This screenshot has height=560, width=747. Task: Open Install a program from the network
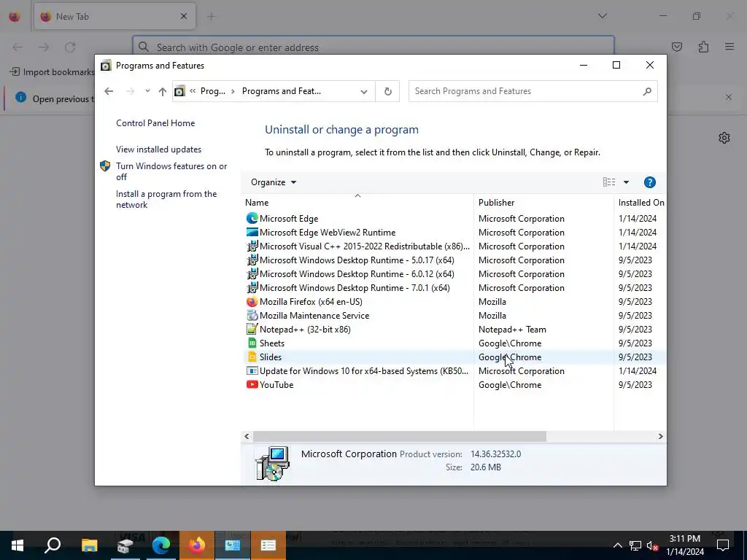pyautogui.click(x=166, y=199)
